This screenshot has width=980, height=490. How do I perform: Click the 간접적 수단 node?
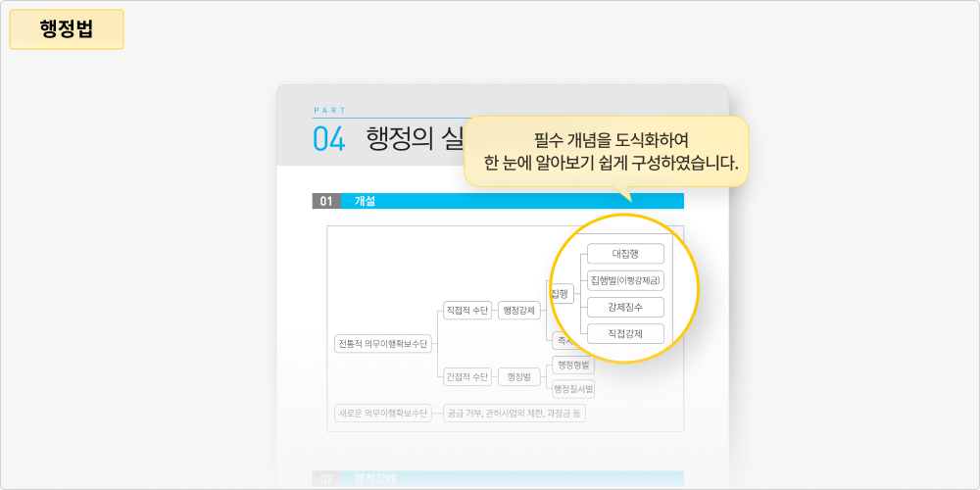[x=466, y=376]
